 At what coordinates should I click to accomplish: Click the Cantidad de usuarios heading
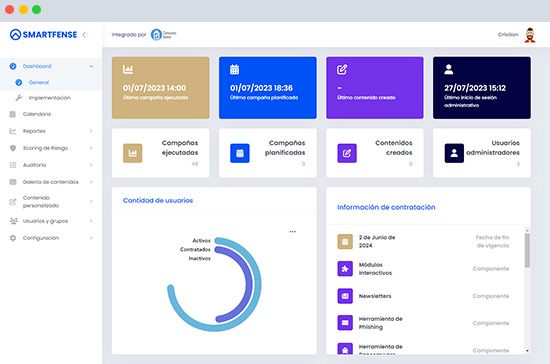(x=158, y=201)
